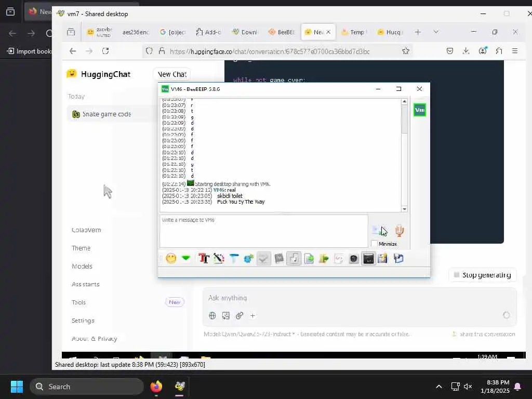The height and width of the screenshot is (399, 532).
Task: Click the BeeBEEP chat scrollbar thumb
Action: [404, 119]
